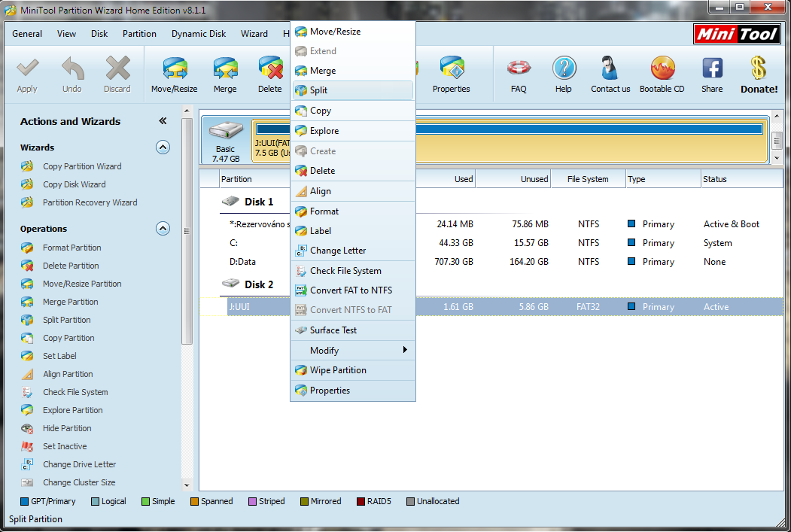Choose Align in the context menu
This screenshot has width=791, height=532.
pyautogui.click(x=353, y=191)
